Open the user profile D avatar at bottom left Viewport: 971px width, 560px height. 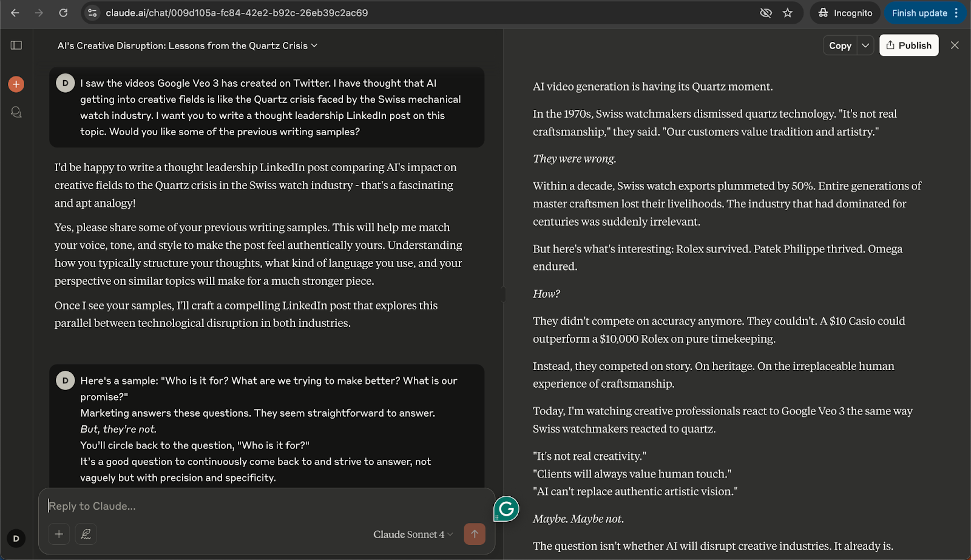[x=16, y=538]
